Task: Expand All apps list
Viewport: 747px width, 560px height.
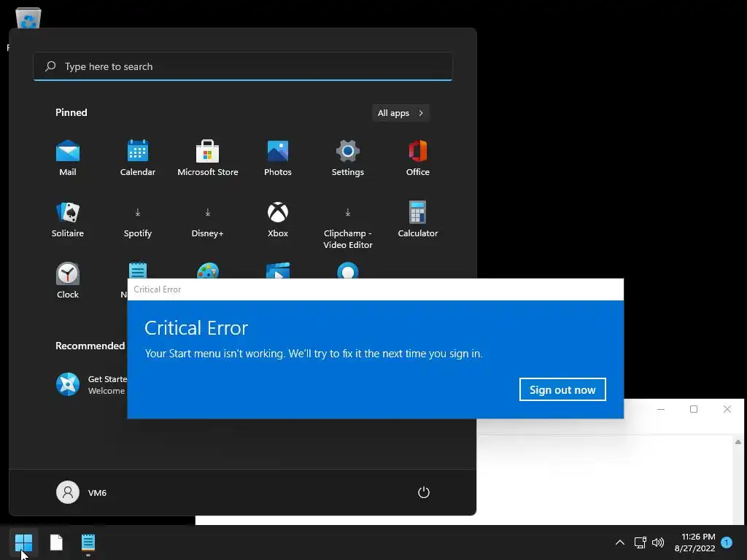Action: [x=400, y=113]
